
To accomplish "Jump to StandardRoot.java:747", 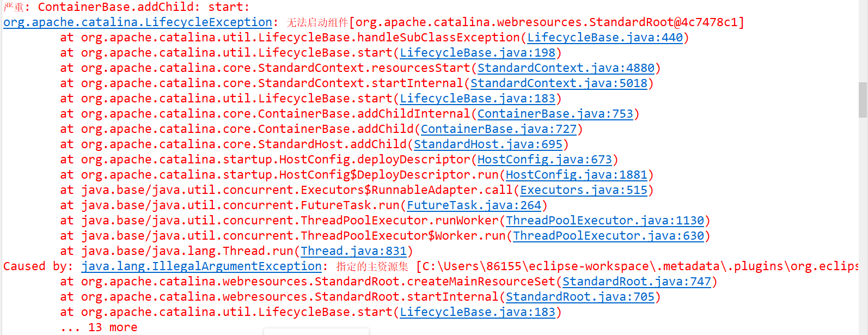I will click(637, 282).
